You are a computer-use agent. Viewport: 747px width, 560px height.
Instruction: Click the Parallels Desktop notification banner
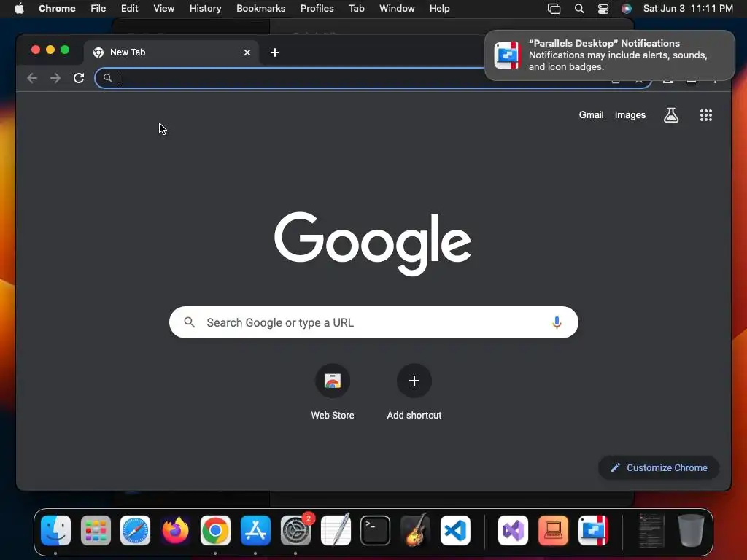[609, 55]
